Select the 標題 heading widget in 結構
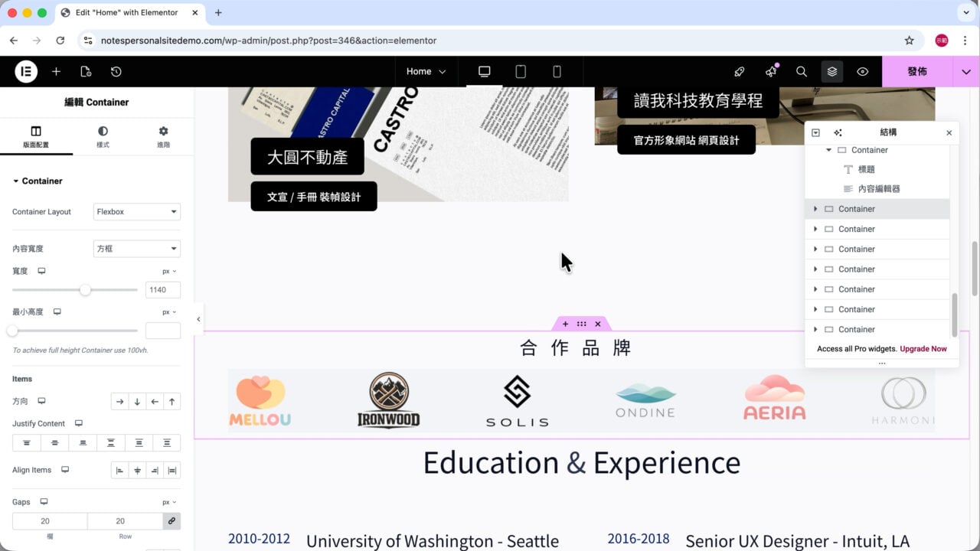The image size is (980, 551). (x=866, y=170)
